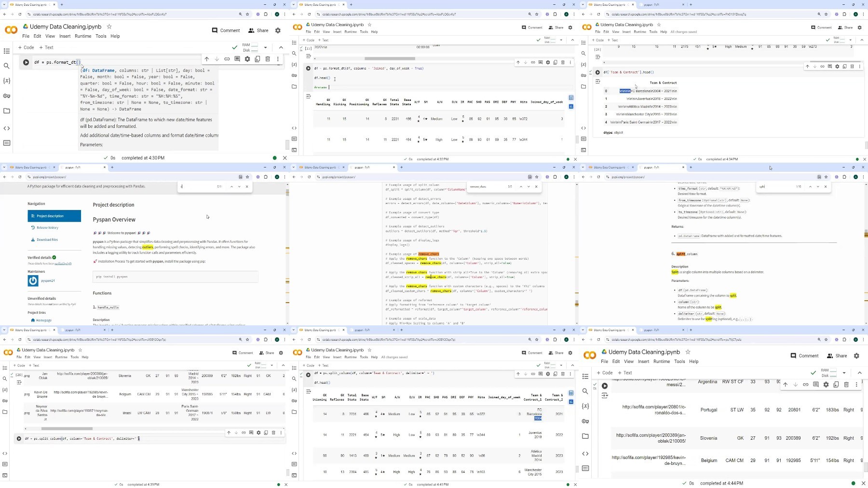This screenshot has width=868, height=488.
Task: Open the Secrets key panel in 4:30 PM window
Action: [x=7, y=96]
